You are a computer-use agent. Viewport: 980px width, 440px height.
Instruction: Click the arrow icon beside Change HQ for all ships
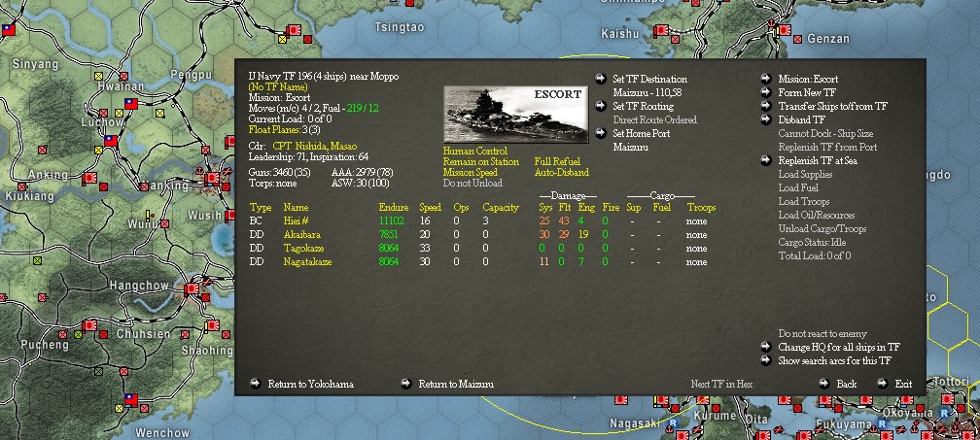click(766, 347)
